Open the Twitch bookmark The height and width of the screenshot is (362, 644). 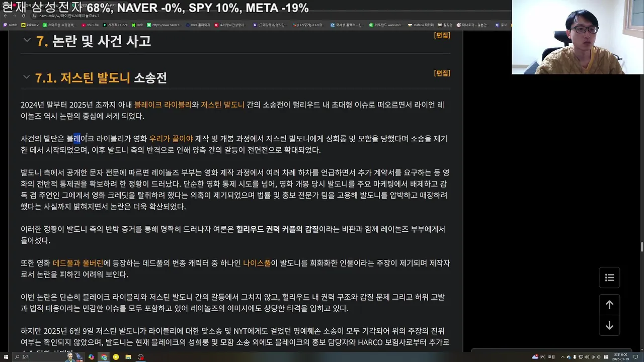pyautogui.click(x=10, y=25)
